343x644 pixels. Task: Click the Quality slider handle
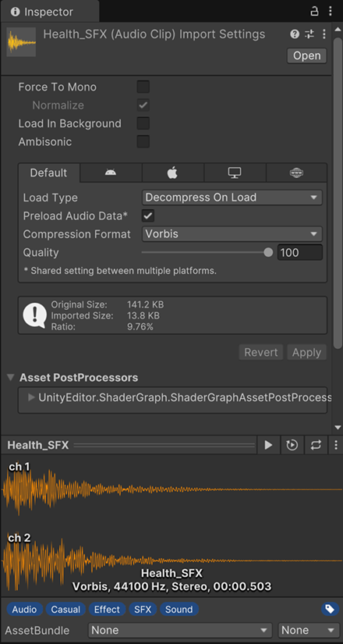pyautogui.click(x=268, y=253)
